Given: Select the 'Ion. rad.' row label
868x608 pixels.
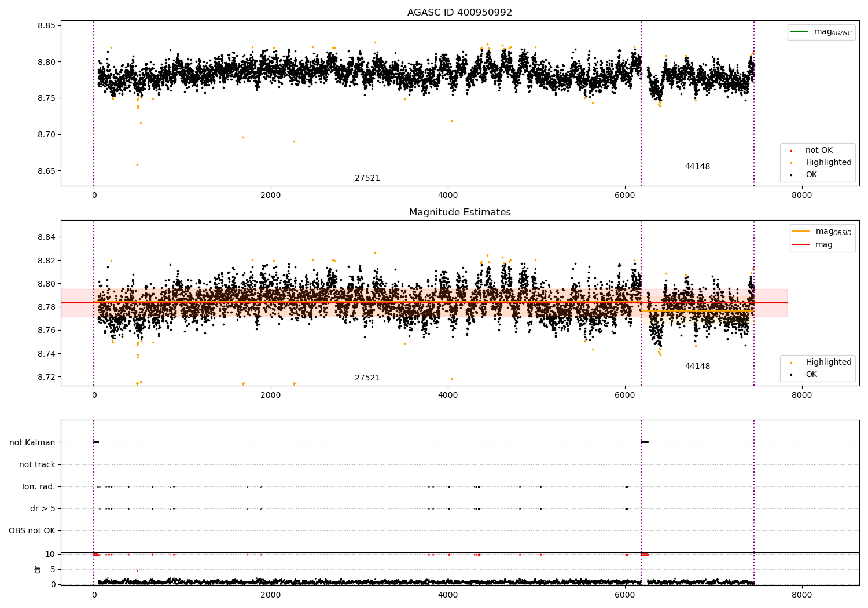Looking at the screenshot, I should [39, 487].
